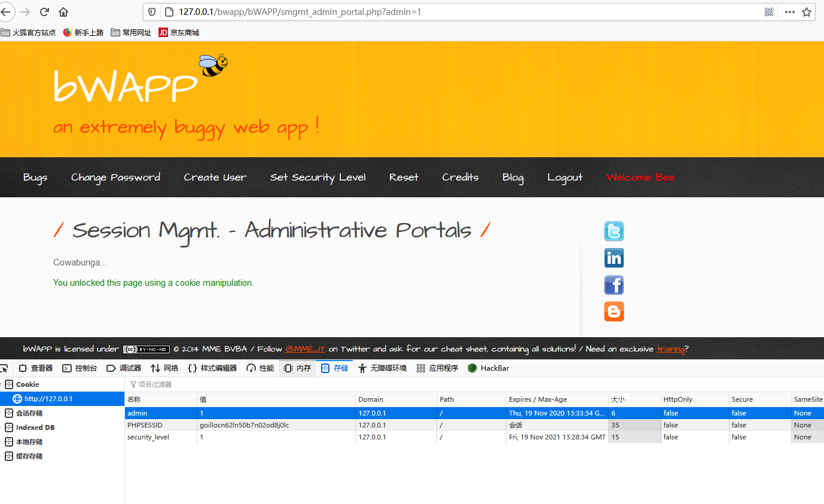This screenshot has height=504, width=824.
Task: Click the URL in the address bar
Action: tap(300, 12)
